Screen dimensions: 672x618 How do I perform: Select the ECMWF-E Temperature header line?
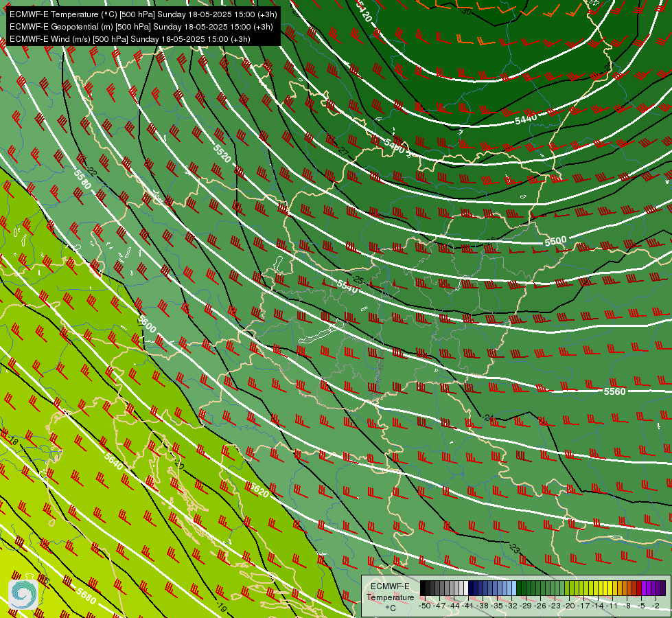[x=143, y=14]
